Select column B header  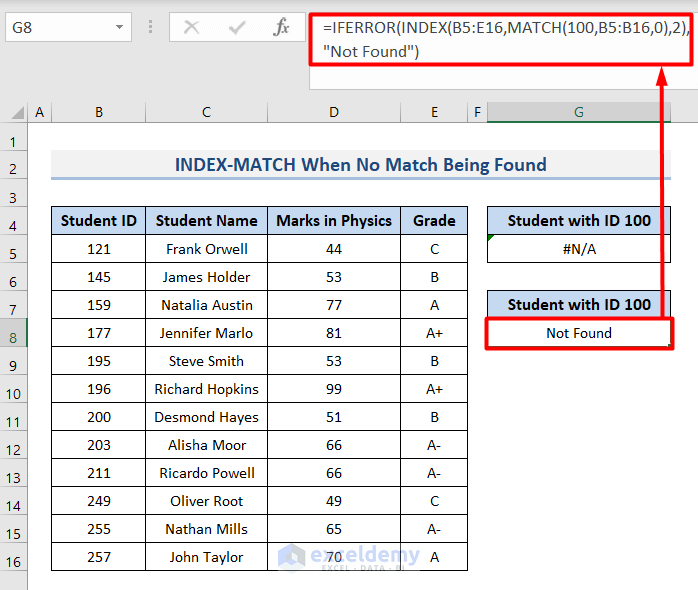[x=98, y=113]
